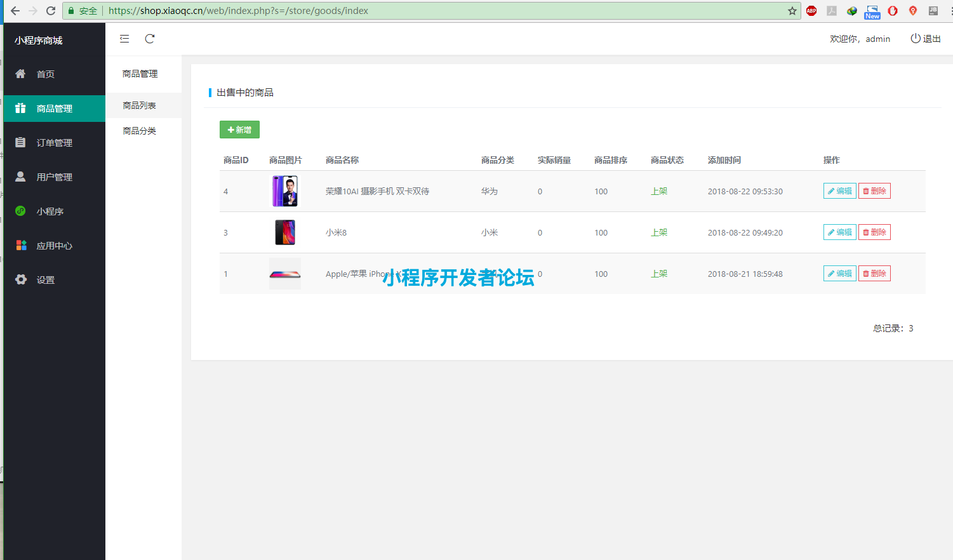Select 商品列表 submenu item
This screenshot has width=953, height=560.
(x=139, y=105)
